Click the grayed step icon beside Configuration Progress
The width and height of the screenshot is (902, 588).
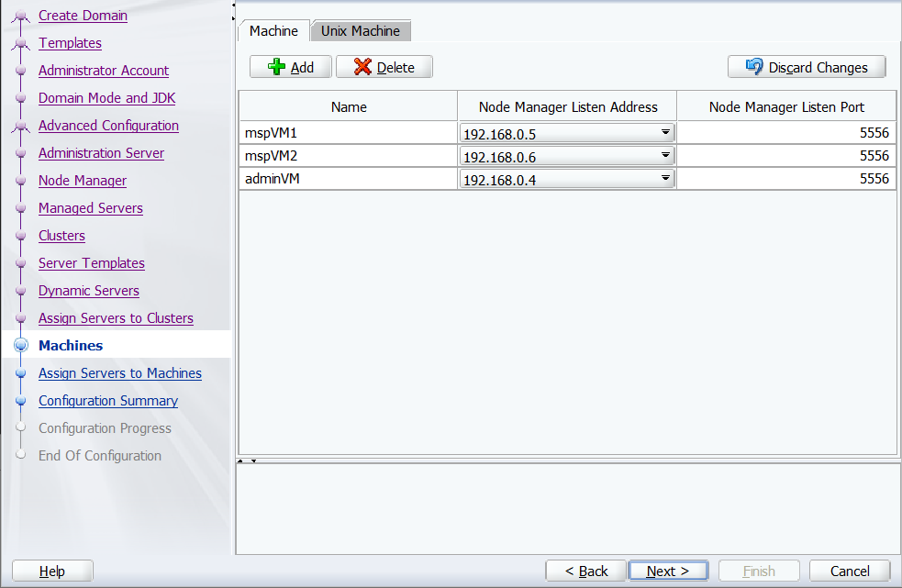coord(20,428)
